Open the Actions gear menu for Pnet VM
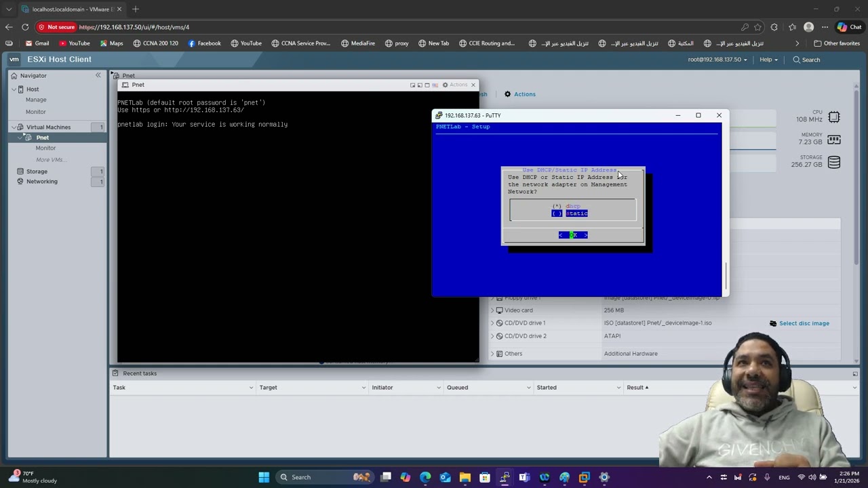The width and height of the screenshot is (868, 488). [x=520, y=94]
